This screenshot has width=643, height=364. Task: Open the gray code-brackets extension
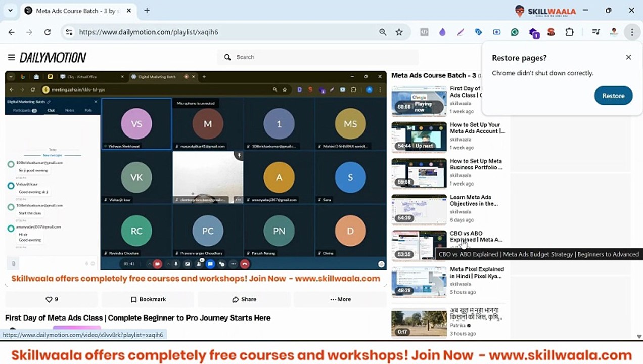tap(424, 32)
